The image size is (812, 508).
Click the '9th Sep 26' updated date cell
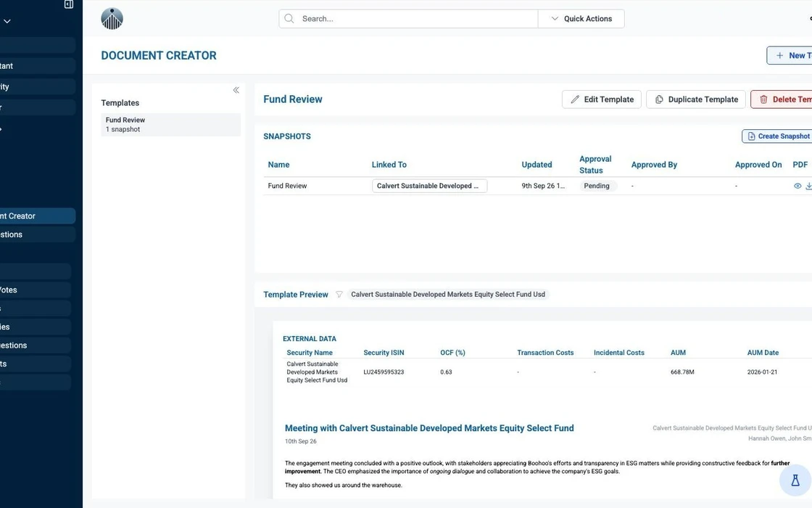[x=543, y=186]
